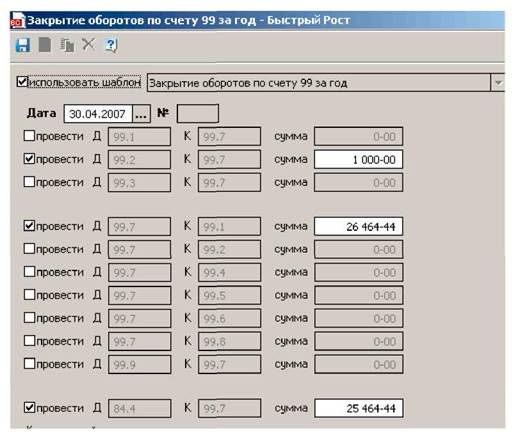Check 'провести' for Д 99.9 К 99.7

click(29, 364)
